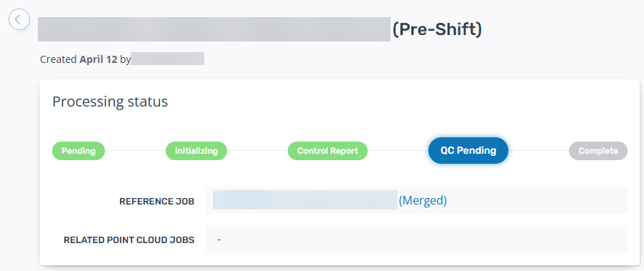
Task: Select the Initializing status stage
Action: coord(196,151)
